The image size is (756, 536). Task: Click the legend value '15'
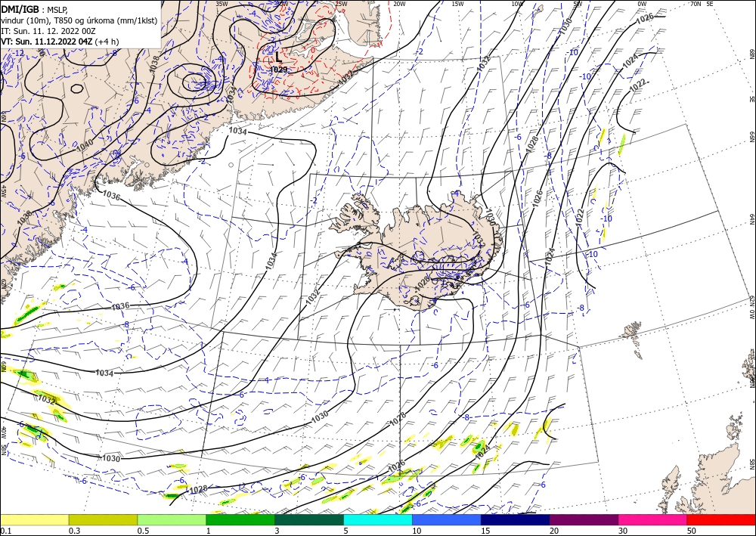[485, 531]
